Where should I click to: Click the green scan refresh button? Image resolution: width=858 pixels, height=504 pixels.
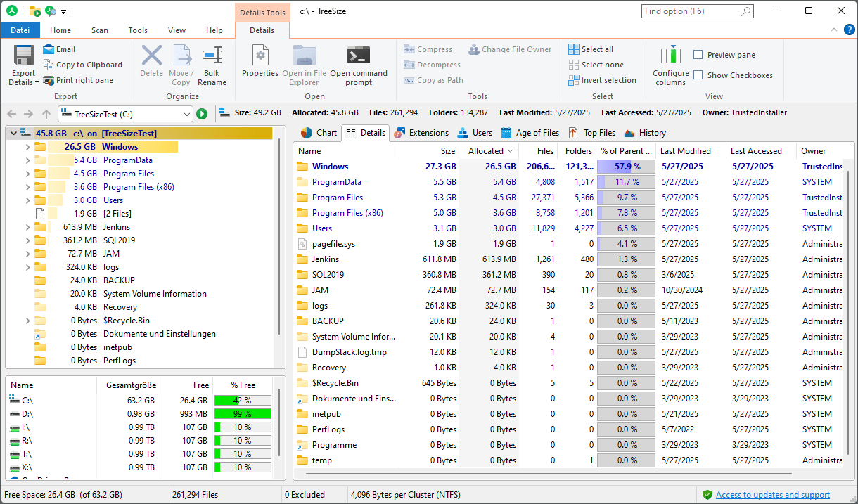[202, 114]
